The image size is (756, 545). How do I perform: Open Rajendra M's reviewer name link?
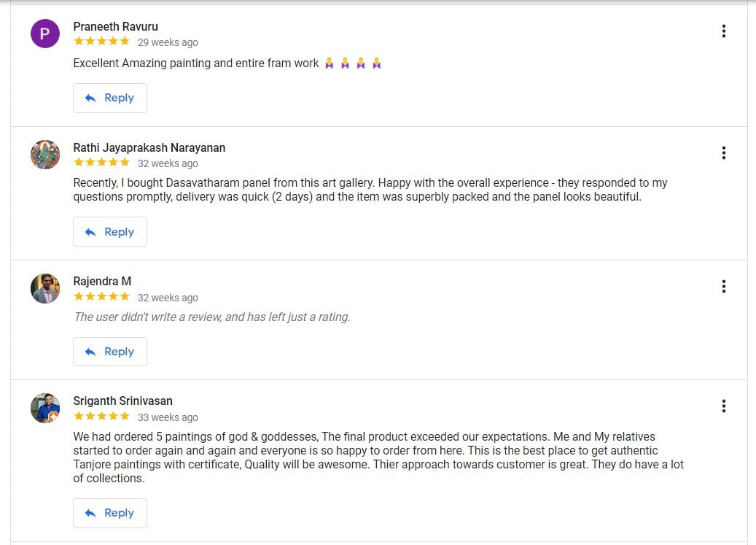pos(102,281)
